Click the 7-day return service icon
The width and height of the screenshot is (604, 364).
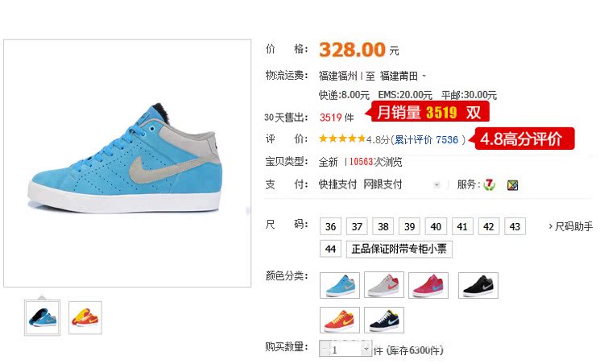click(x=489, y=185)
